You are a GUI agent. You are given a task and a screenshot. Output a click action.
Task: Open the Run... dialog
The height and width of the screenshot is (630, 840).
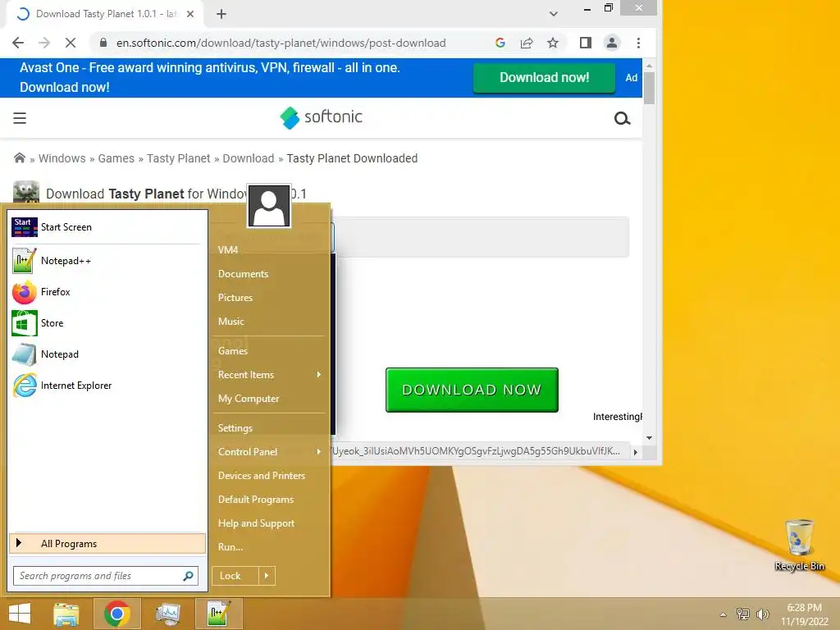(x=231, y=547)
